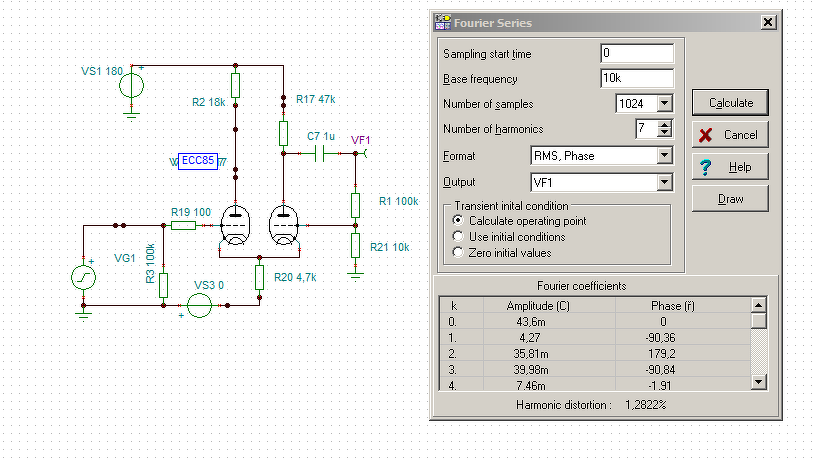Screen dimensions: 813x465
Task: Select Use initial conditions option
Action: coord(458,236)
